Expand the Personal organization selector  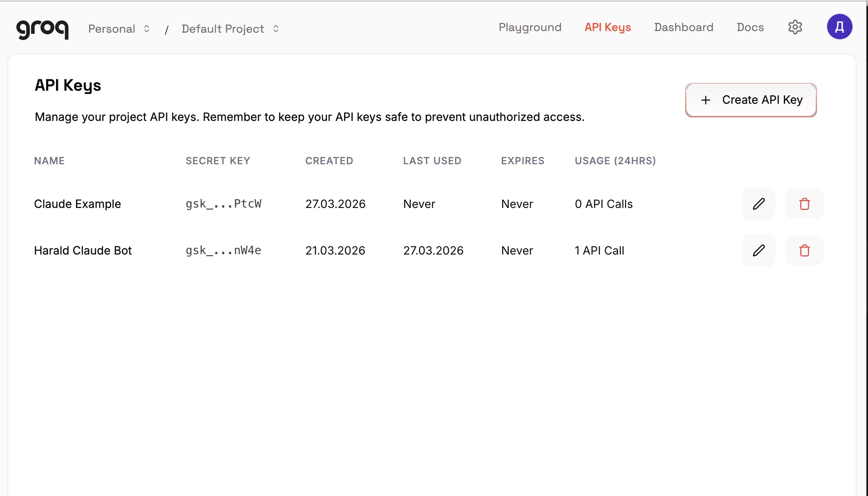pos(119,29)
